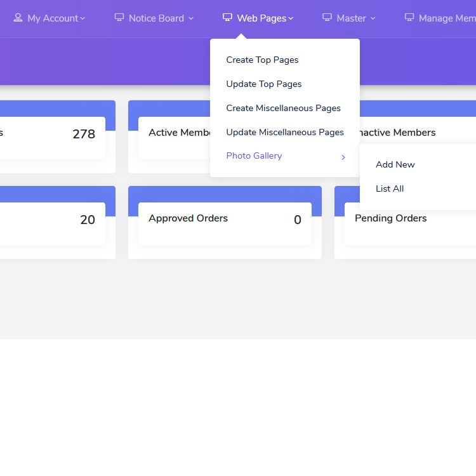
Task: Choose Update Top Pages menu entry
Action: click(x=264, y=84)
